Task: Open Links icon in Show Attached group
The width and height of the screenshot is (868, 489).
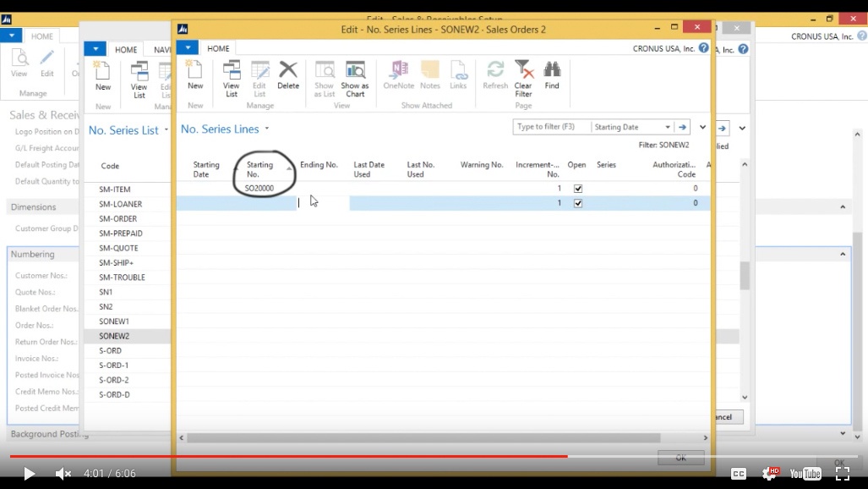Action: point(458,74)
